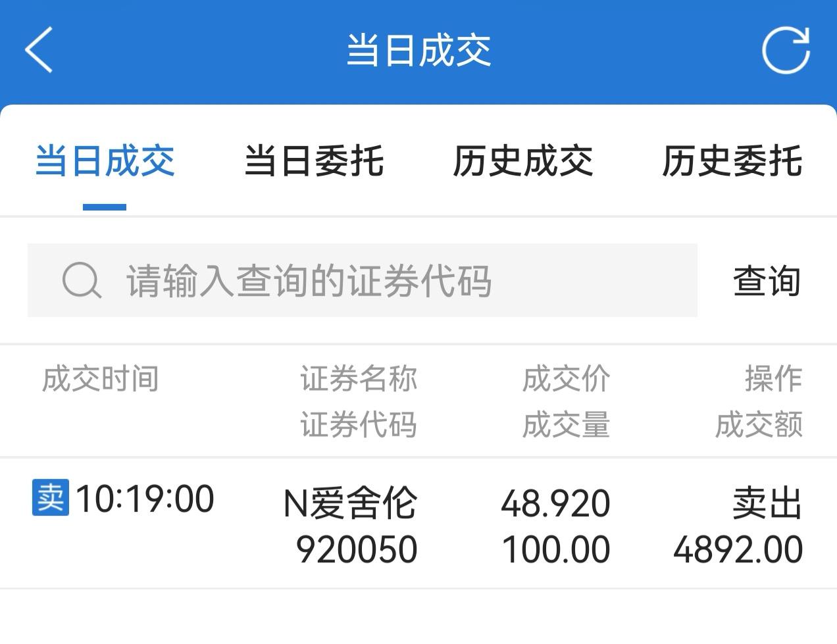Viewport: 837px width, 644px height.
Task: Tap the back arrow icon
Action: click(x=39, y=50)
